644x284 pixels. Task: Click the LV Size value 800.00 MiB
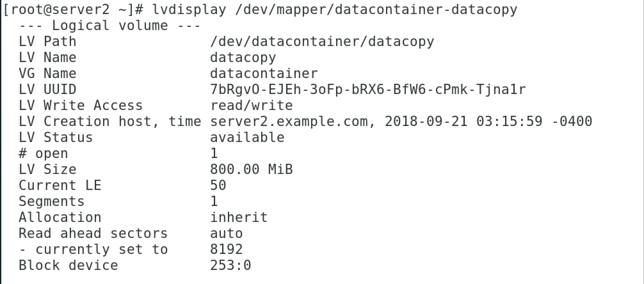pyautogui.click(x=251, y=170)
